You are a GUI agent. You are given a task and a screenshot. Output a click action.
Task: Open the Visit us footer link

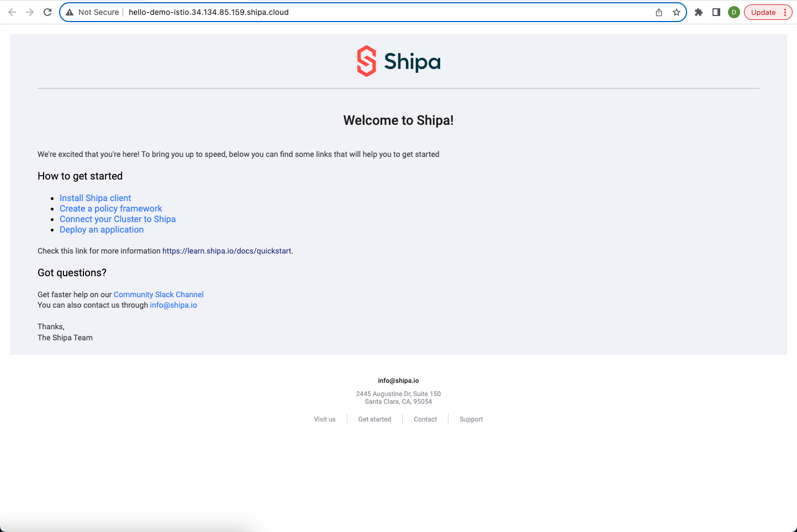(x=325, y=419)
